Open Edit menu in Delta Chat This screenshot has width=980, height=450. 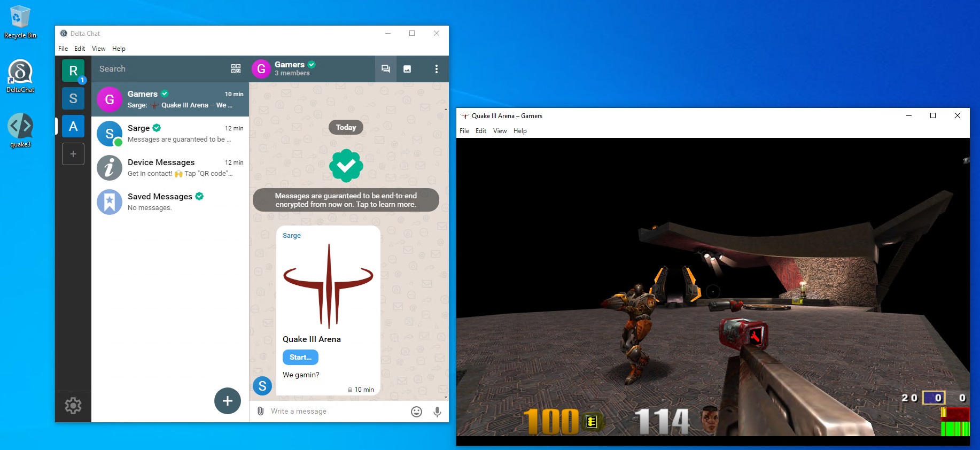coord(80,49)
